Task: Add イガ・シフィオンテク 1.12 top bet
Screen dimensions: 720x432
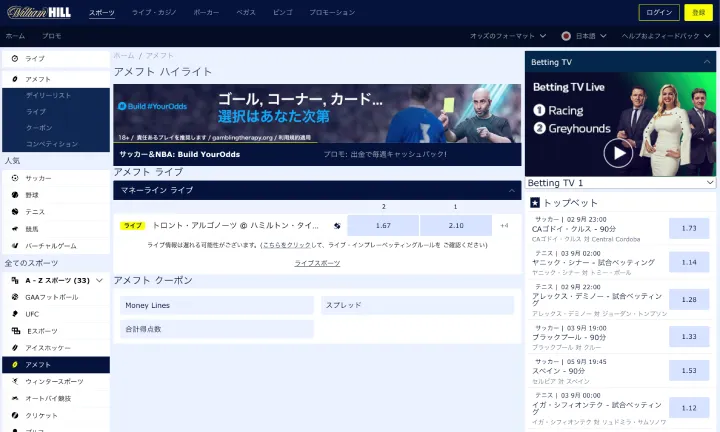Action: click(x=689, y=408)
